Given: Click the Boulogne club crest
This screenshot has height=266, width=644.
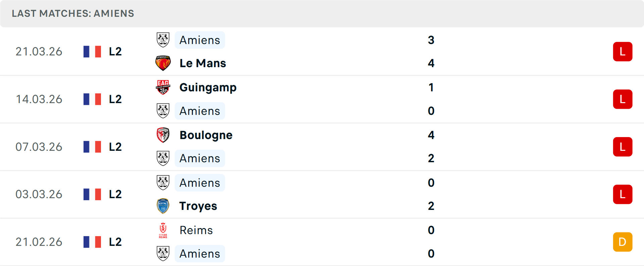Looking at the screenshot, I should pos(163,135).
